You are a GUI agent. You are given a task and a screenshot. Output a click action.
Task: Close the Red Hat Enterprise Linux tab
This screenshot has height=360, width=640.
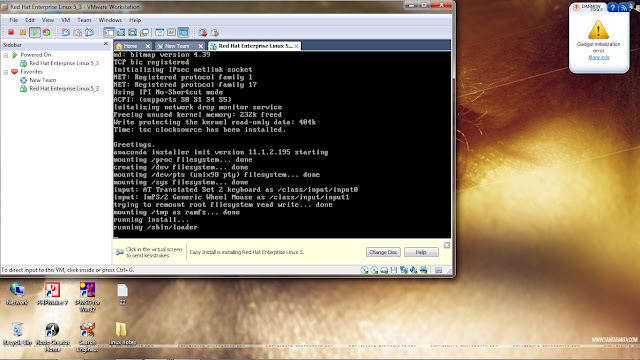(297, 46)
